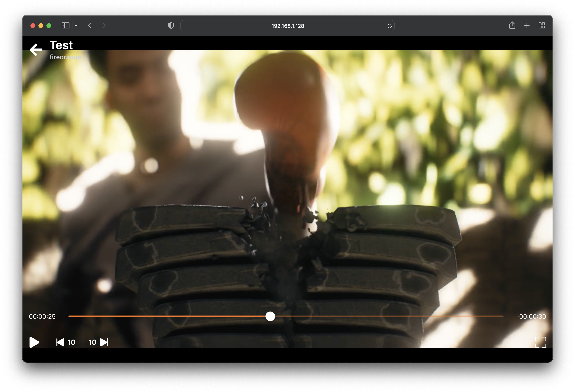This screenshot has height=392, width=575.
Task: Click the address bar showing 192.168.1.128
Action: [287, 26]
